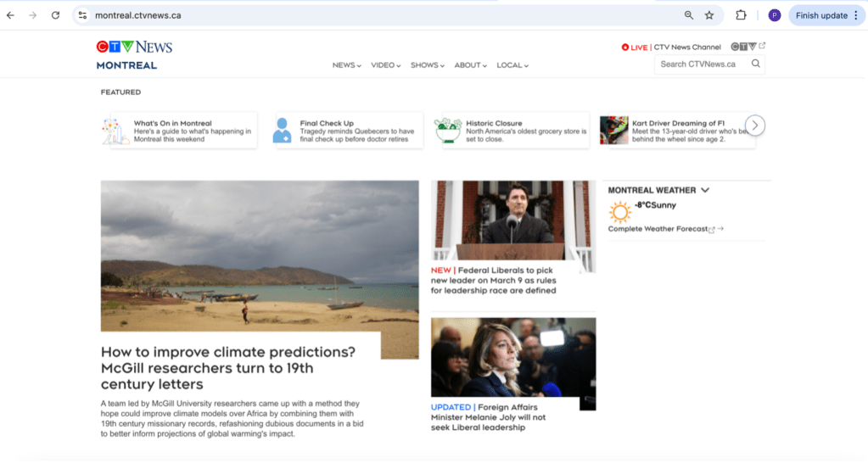Expand the VIDEO dropdown menu

385,65
